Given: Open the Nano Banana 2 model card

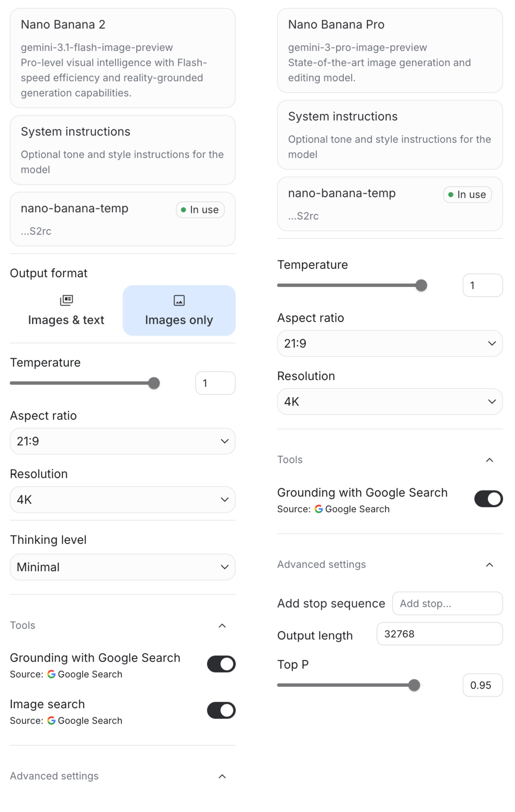Looking at the screenshot, I should point(123,58).
